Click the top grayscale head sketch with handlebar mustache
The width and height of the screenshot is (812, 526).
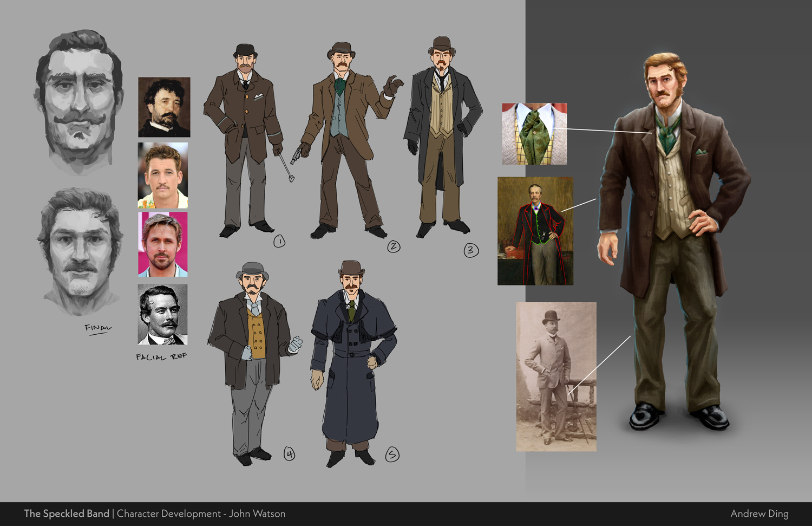[78, 101]
